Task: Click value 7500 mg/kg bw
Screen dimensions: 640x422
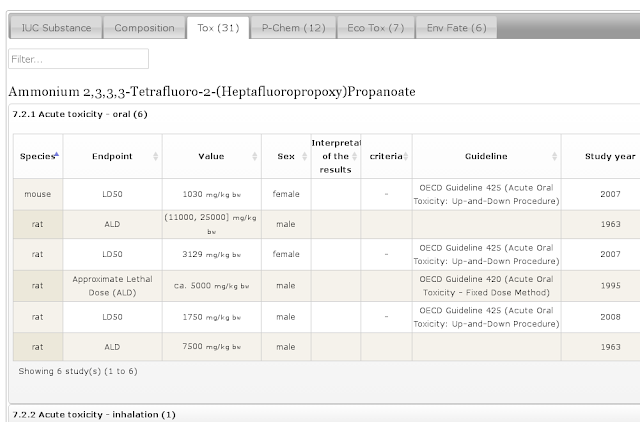Action: click(x=211, y=347)
